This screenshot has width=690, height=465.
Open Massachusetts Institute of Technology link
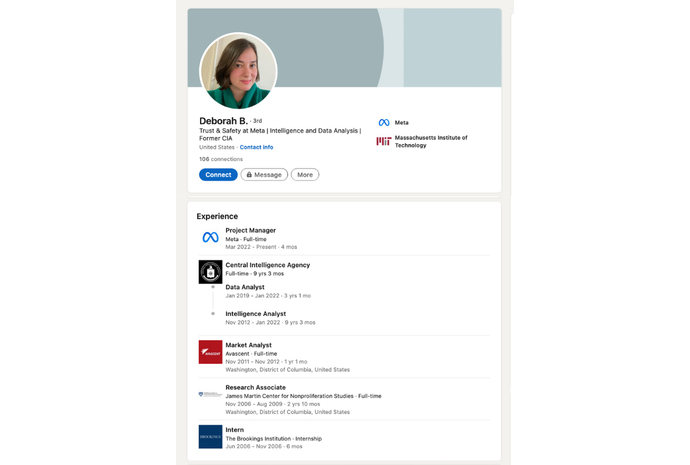pos(431,141)
